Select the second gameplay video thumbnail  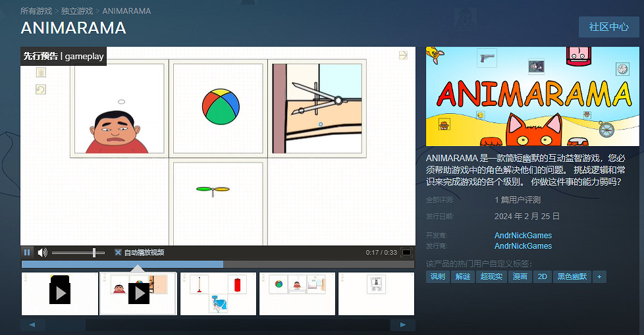(x=138, y=294)
